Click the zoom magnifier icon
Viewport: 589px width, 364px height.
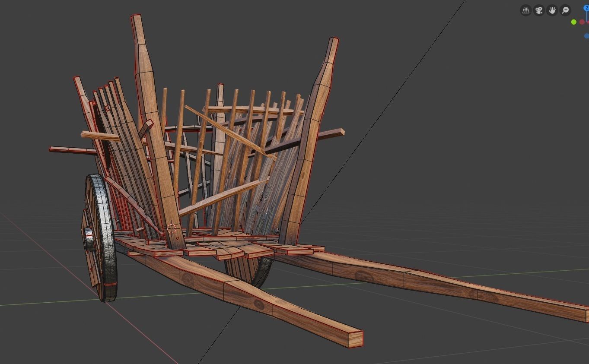tap(565, 10)
